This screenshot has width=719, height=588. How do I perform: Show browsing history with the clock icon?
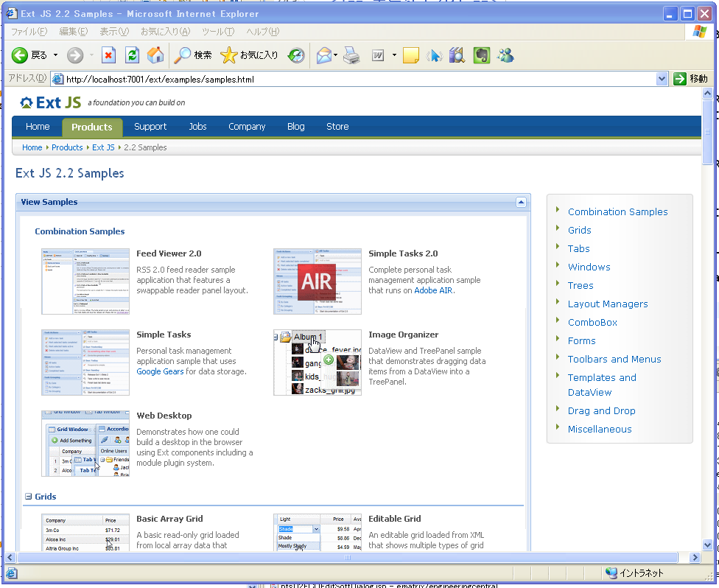tap(296, 55)
